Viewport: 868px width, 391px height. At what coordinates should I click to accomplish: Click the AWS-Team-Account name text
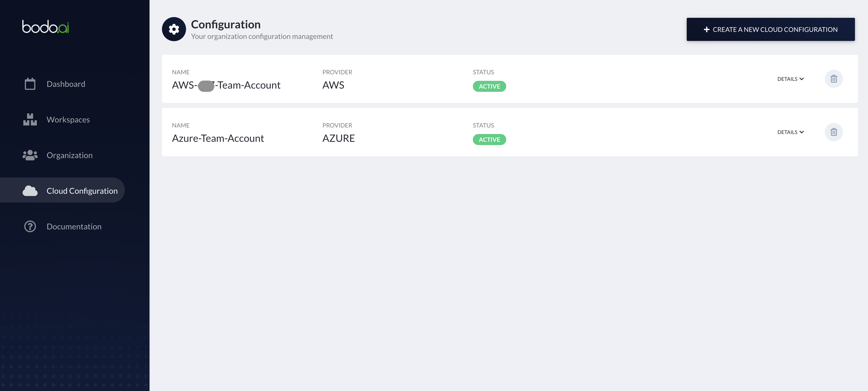pyautogui.click(x=226, y=85)
